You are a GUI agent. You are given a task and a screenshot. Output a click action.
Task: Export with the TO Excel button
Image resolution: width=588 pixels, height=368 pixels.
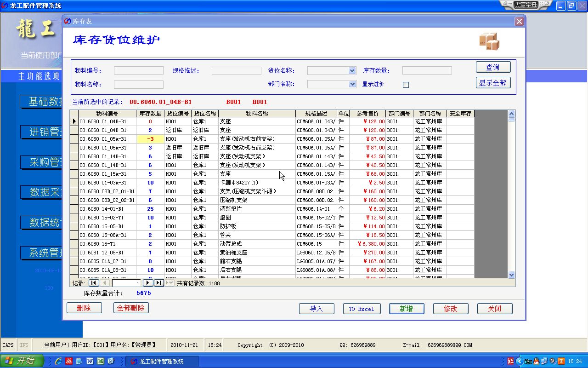click(x=361, y=309)
